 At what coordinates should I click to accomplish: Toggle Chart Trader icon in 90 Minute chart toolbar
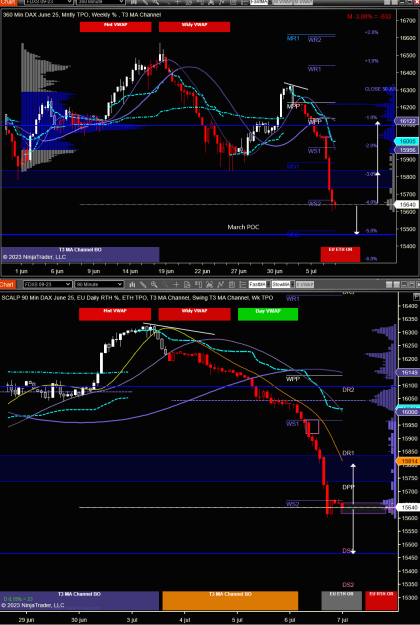tap(198, 284)
